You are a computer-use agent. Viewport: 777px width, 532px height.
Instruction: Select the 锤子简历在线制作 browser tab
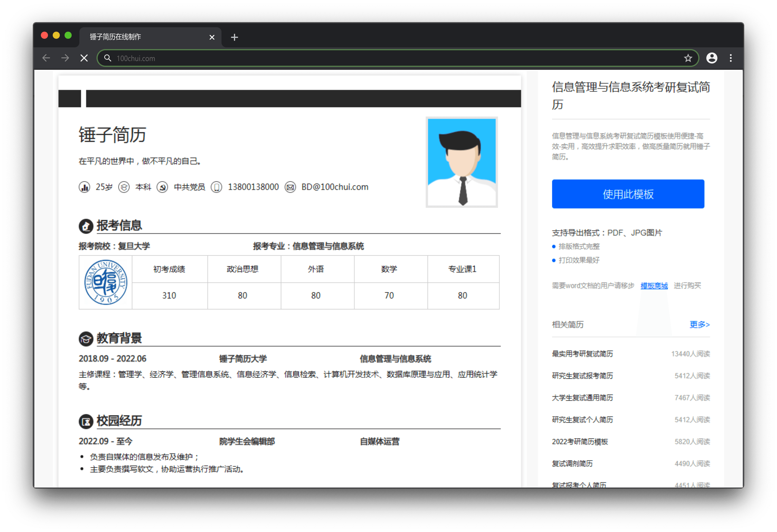tap(150, 37)
